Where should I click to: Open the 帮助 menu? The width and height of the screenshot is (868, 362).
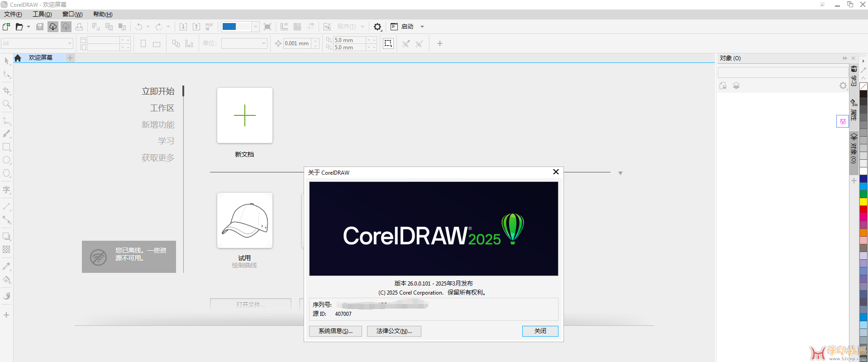pyautogui.click(x=103, y=14)
